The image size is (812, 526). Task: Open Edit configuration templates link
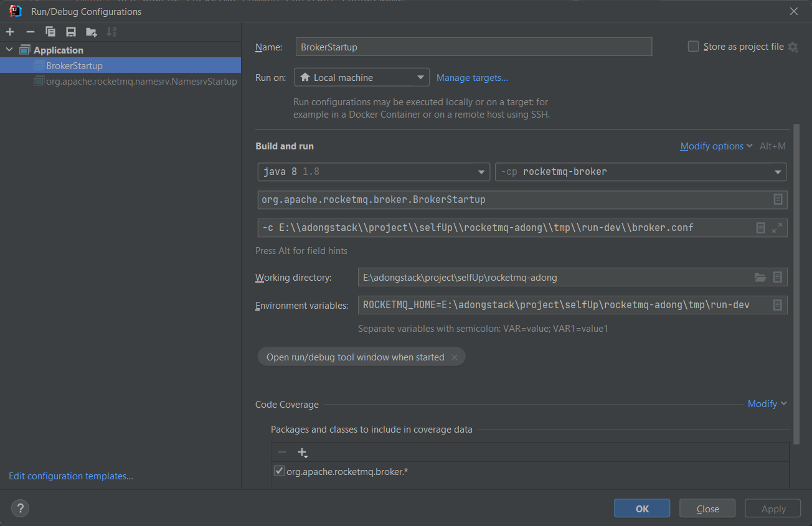(x=71, y=476)
